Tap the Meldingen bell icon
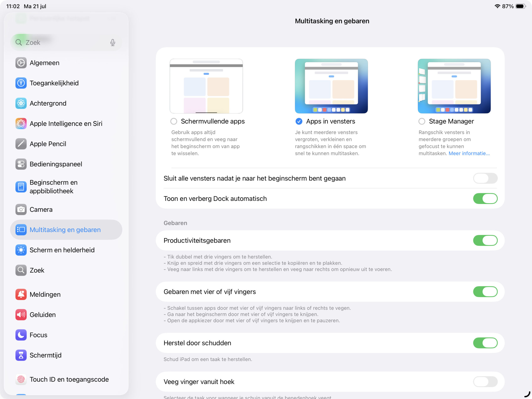Image resolution: width=532 pixels, height=399 pixels. [21, 294]
